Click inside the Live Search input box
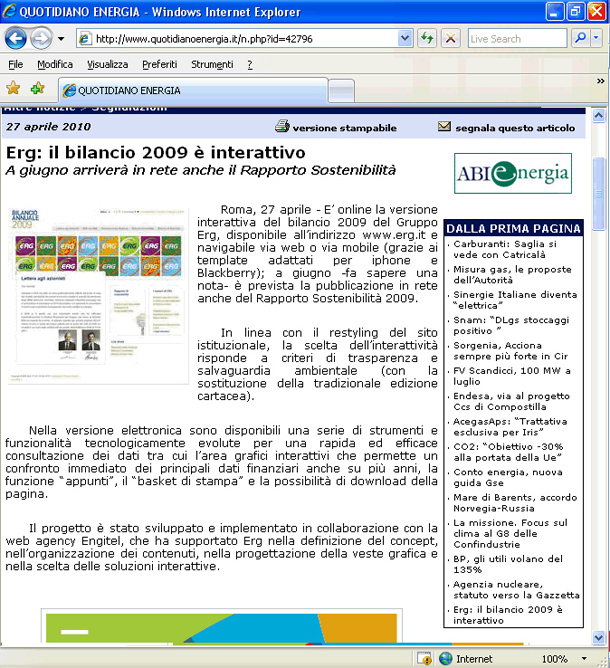 (514, 38)
